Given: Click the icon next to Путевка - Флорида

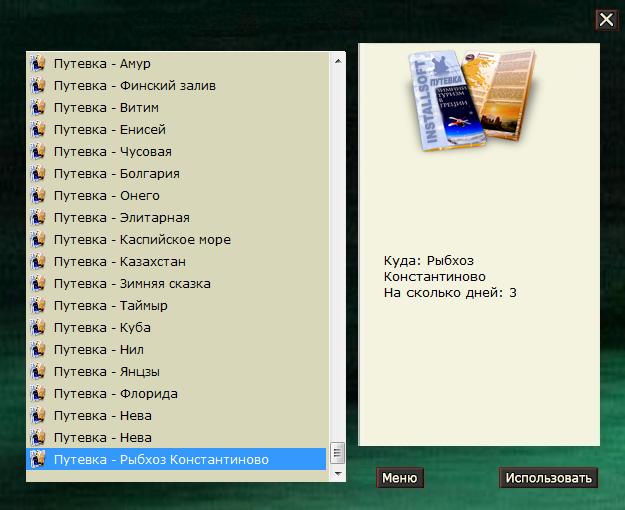Looking at the screenshot, I should click(38, 394).
